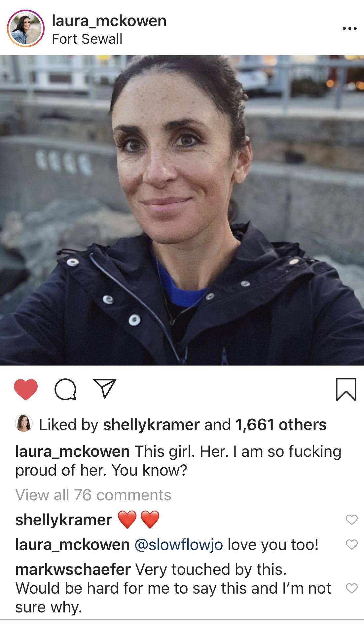View the 1,661 others likes list
Viewport: 364px width, 624px height.
click(281, 424)
